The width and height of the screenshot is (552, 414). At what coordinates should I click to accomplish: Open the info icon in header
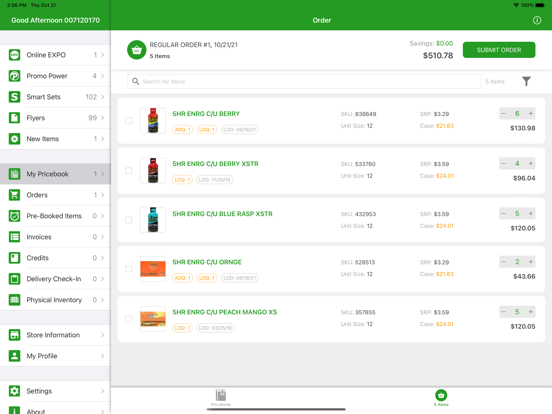tap(537, 20)
